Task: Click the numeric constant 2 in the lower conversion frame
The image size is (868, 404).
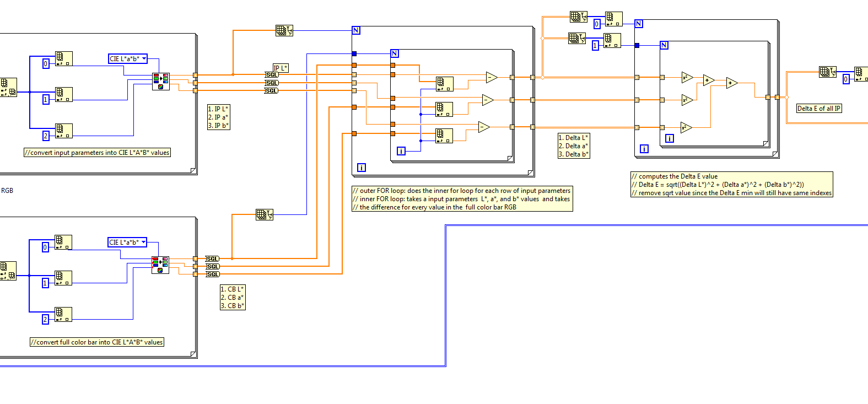Action: [x=46, y=320]
